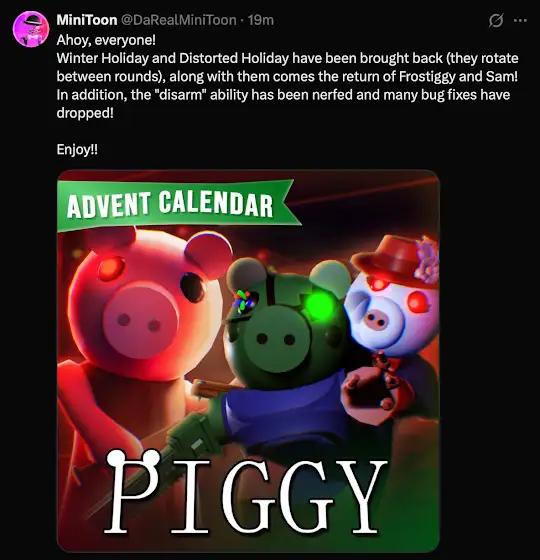Open the @DaRealMiniToon handle link
Viewport: 540px width, 560px height.
(x=179, y=20)
